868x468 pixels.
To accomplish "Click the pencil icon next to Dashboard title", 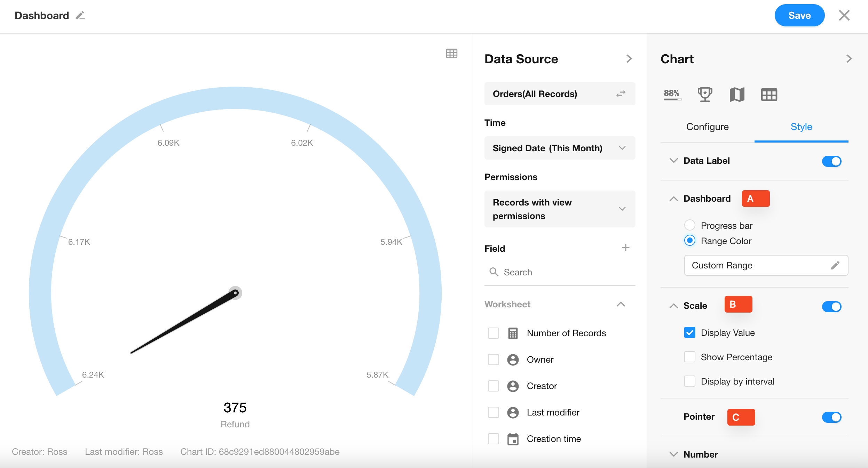I will click(80, 16).
